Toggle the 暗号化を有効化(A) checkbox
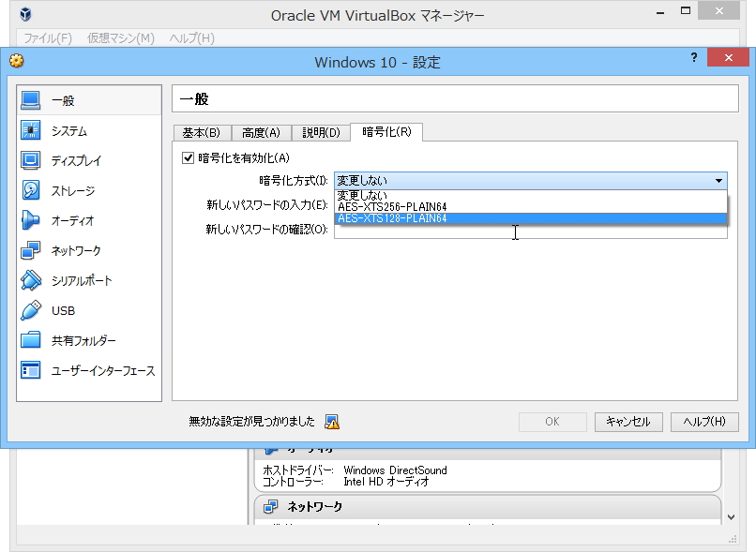The image size is (756, 552). (188, 157)
